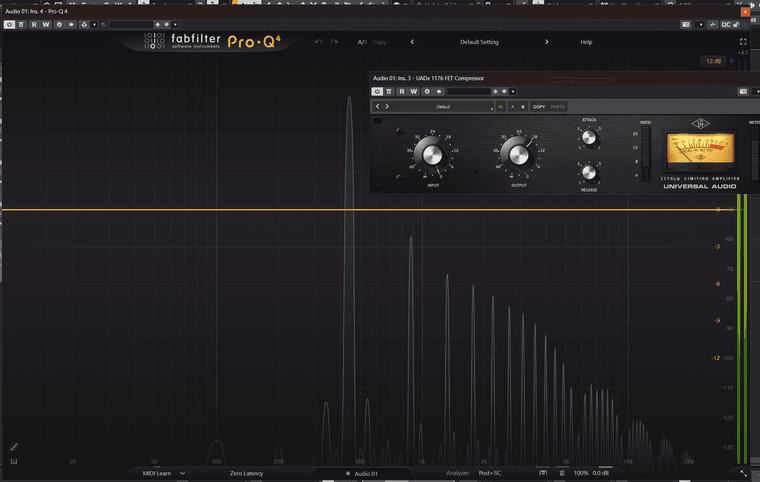Click 1176 preset name field in header
The image size is (760, 482).
point(469,91)
